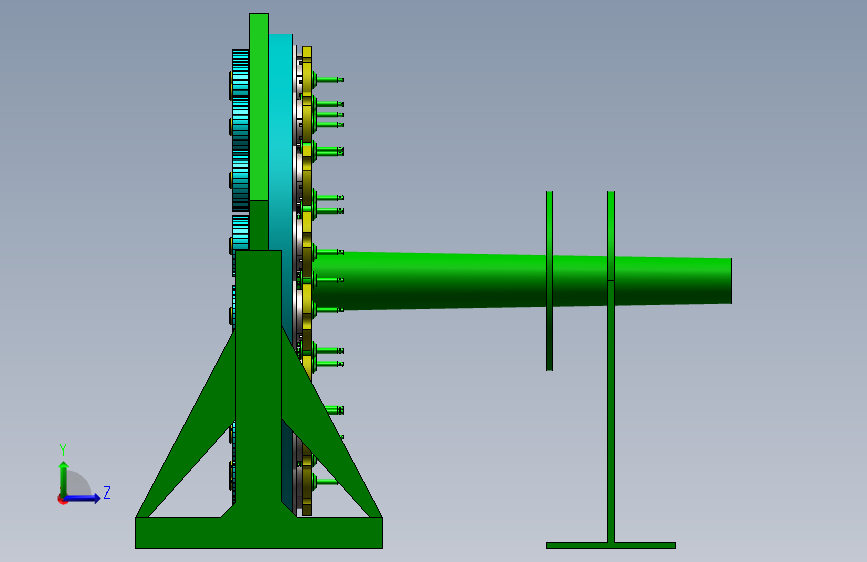
Task: Select the dark green central column
Action: coord(259,382)
